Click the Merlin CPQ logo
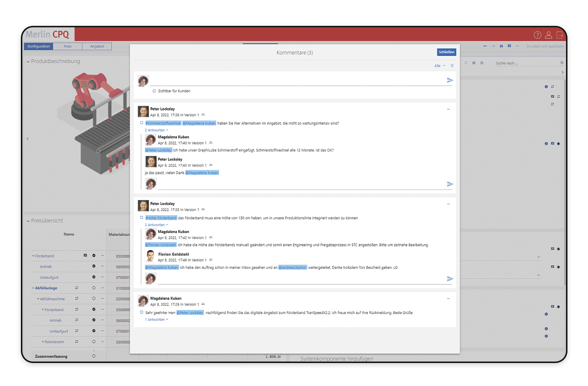588x386 pixels. point(47,34)
